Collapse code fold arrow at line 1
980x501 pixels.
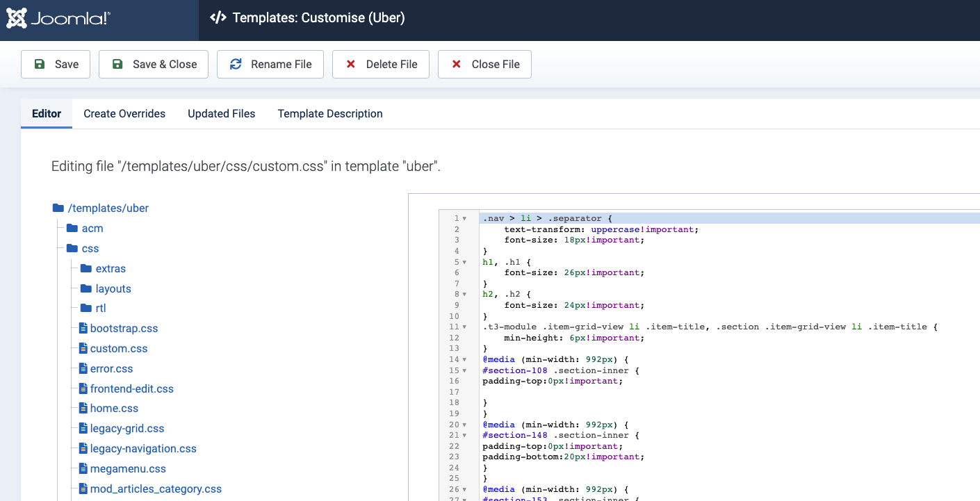tap(464, 218)
